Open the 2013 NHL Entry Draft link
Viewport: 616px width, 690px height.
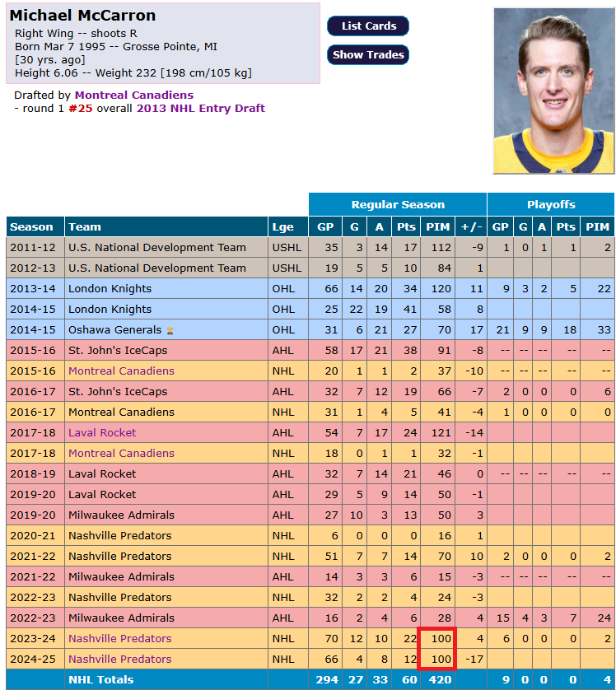[x=201, y=108]
